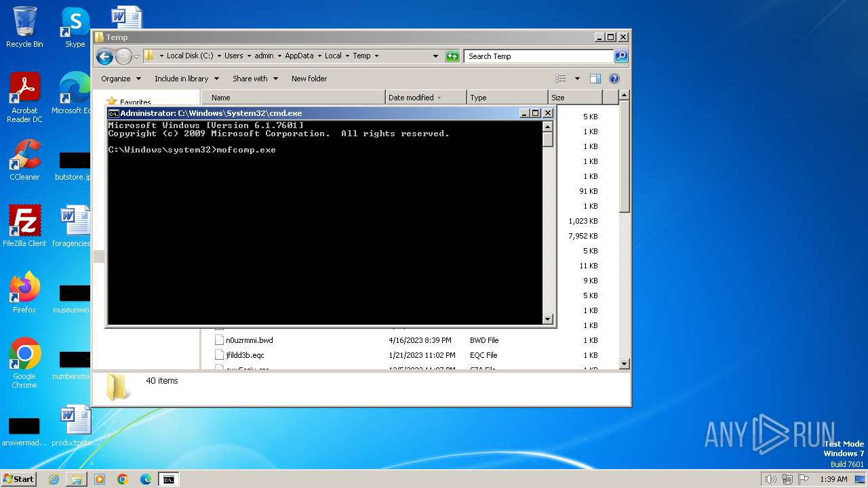Open Internet Explorer from the taskbar
Screen dimensions: 868x488
[x=54, y=479]
